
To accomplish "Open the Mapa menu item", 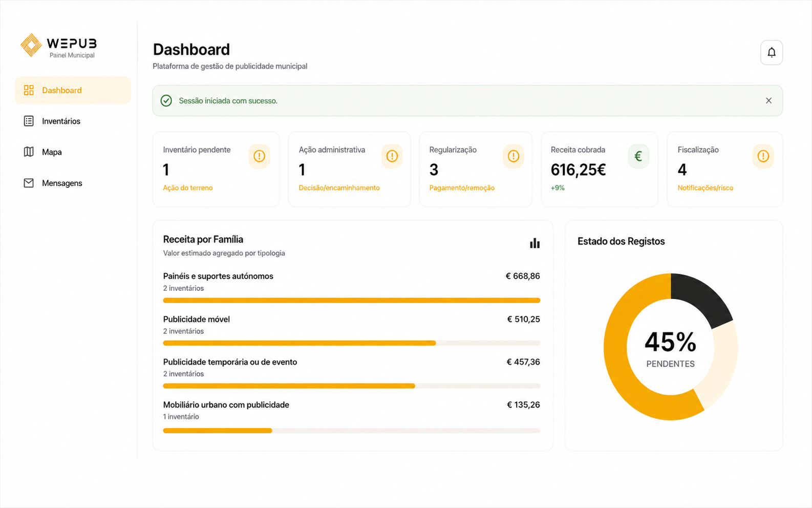I will pyautogui.click(x=73, y=152).
